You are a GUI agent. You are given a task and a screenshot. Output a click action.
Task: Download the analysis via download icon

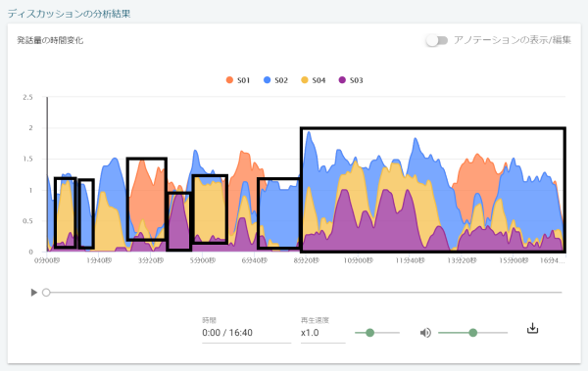click(532, 328)
